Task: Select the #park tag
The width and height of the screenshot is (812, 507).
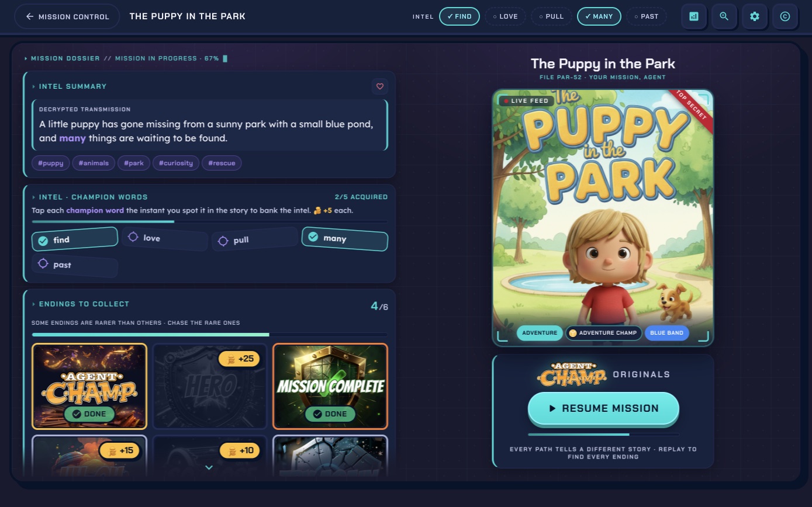Action: (x=134, y=163)
